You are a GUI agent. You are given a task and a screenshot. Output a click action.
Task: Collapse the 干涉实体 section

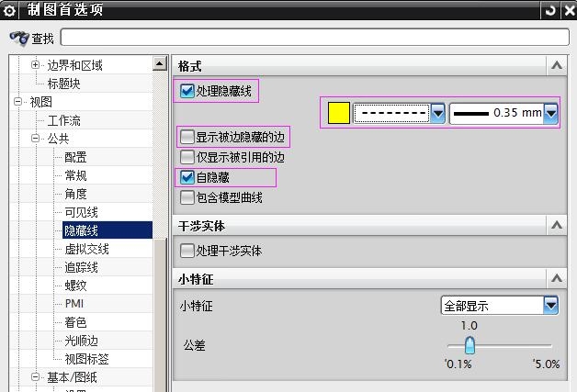[557, 225]
